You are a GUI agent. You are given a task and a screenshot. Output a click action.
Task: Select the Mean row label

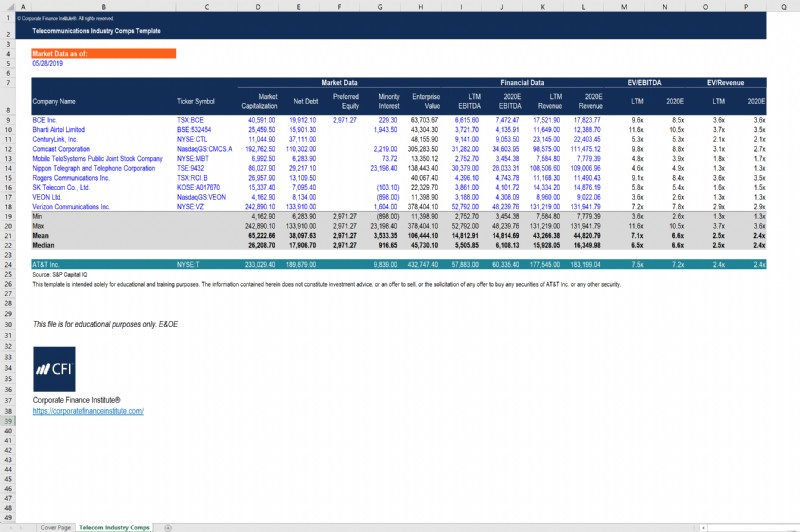coord(40,236)
